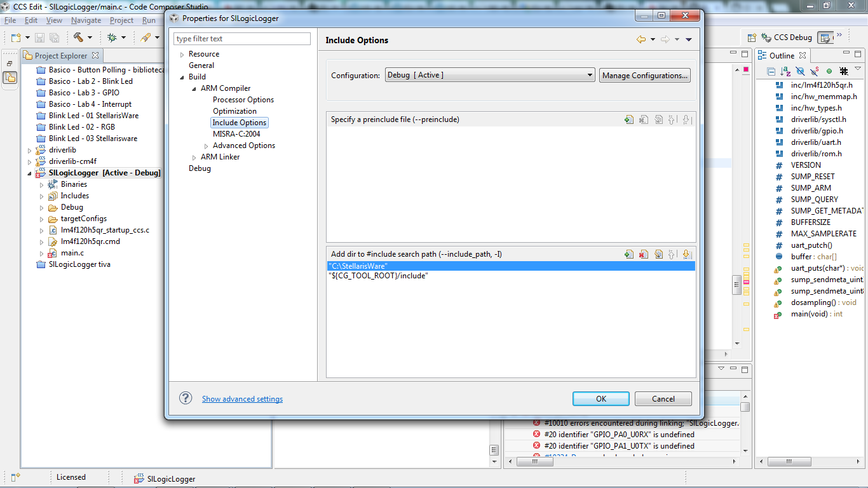Click the Delete icon for the include search path
The width and height of the screenshot is (868, 488).
pyautogui.click(x=644, y=254)
